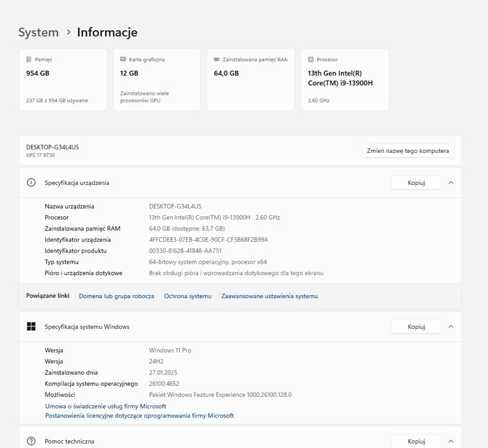The image size is (488, 448).
Task: Select OS build number 26100.4652
Action: tap(164, 383)
